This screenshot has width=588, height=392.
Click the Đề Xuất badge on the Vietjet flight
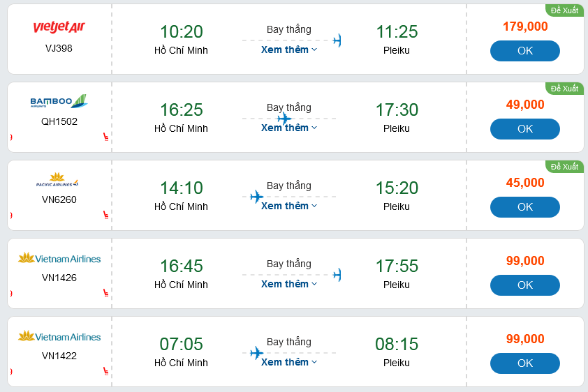point(564,10)
